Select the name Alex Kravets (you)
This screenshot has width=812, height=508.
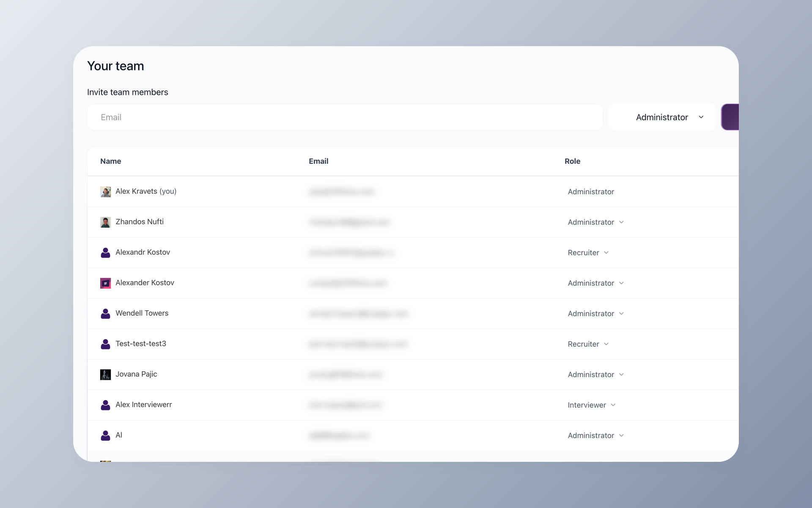(146, 191)
